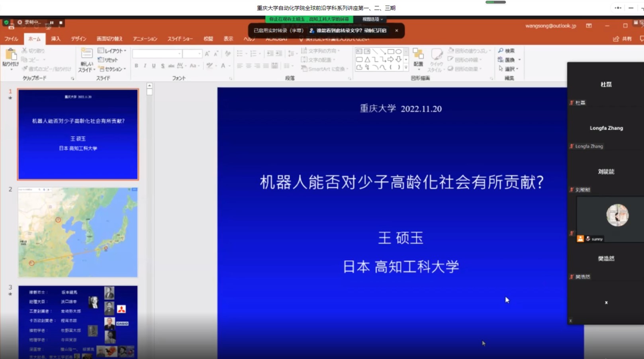Toggle right text alignment
644x359 pixels.
point(257,66)
